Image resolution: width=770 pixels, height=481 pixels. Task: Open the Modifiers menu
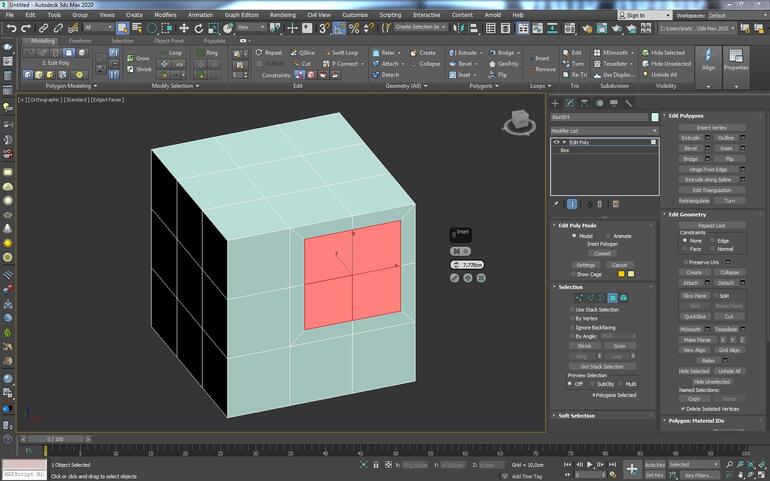point(165,15)
